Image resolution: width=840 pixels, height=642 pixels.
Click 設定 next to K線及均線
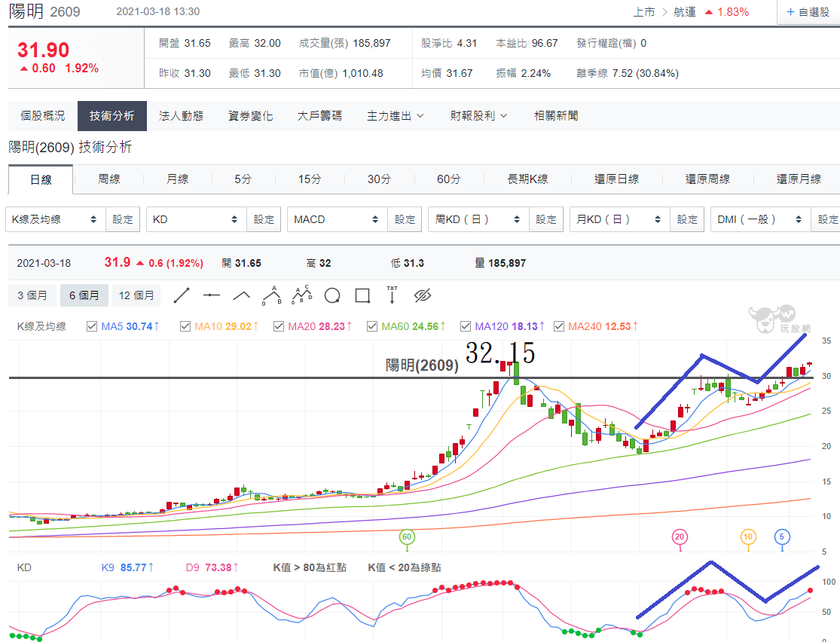tap(123, 219)
